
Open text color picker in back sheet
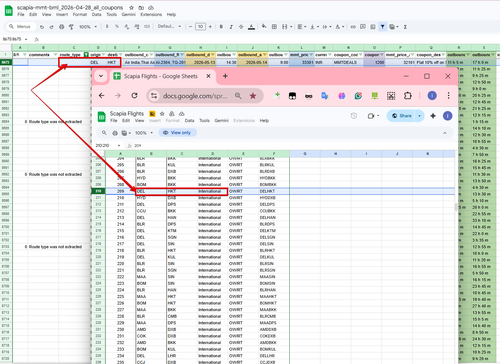pyautogui.click(x=251, y=27)
